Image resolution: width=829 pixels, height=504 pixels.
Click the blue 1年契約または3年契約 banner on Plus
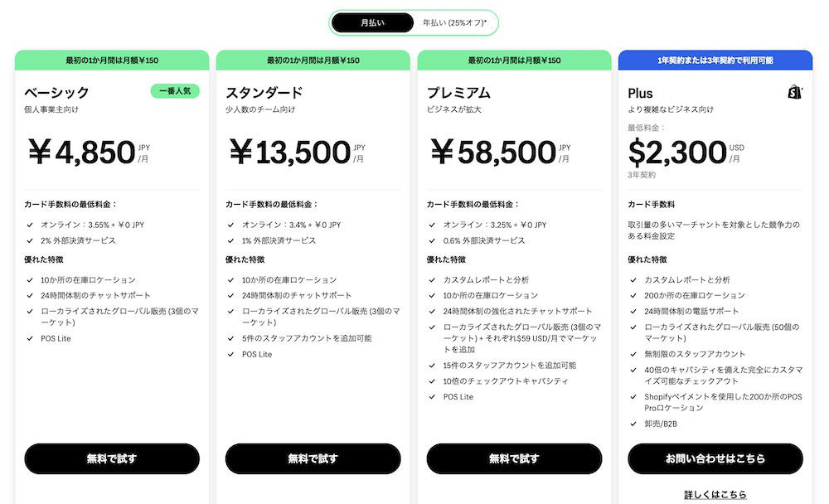tap(715, 60)
